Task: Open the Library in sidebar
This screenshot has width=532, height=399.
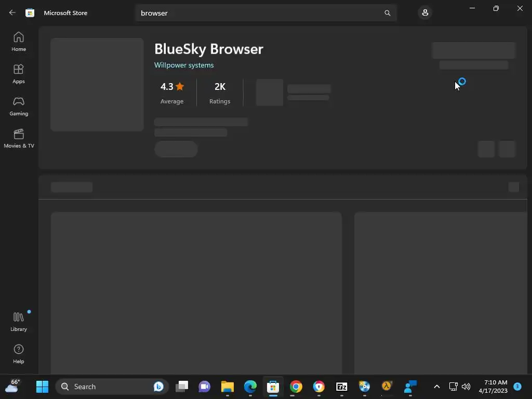Action: [19, 322]
